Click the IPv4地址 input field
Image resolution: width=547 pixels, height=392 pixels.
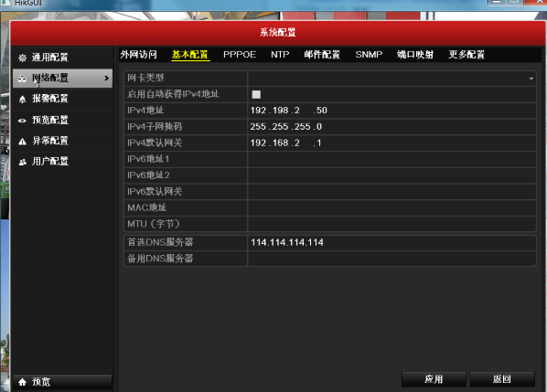point(391,111)
